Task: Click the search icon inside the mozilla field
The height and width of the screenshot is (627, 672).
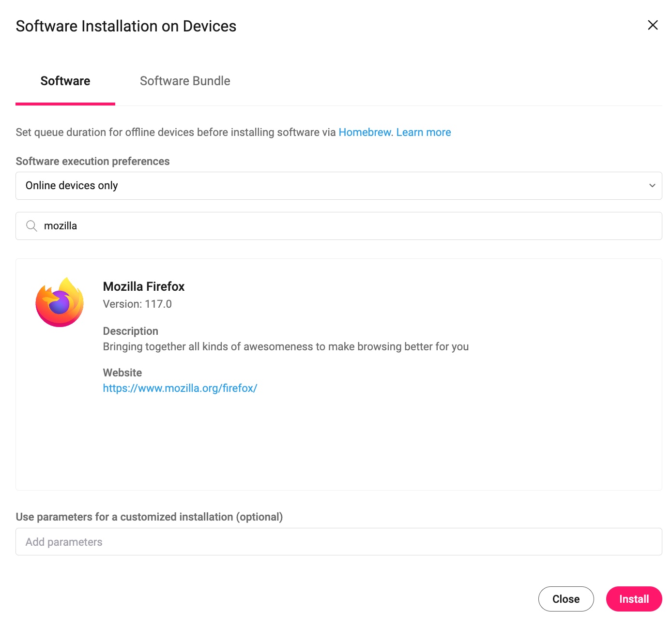Action: point(31,225)
